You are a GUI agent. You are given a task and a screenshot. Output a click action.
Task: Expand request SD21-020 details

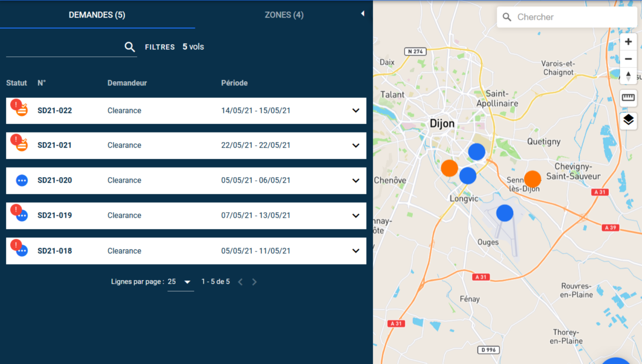[x=356, y=181]
